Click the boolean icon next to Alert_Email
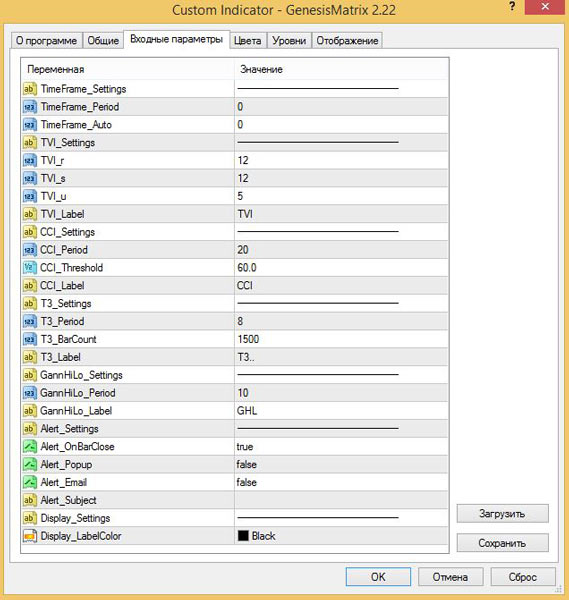The width and height of the screenshot is (569, 600). pos(29,482)
